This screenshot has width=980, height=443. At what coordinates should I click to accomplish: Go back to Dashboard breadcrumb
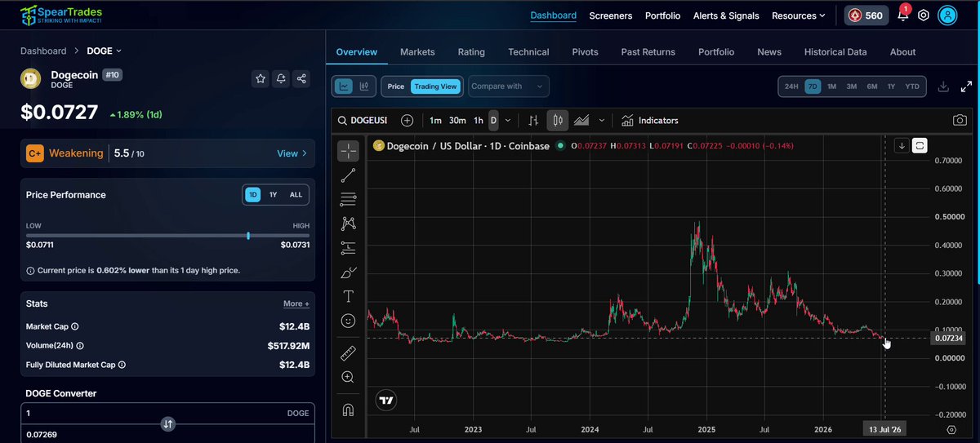[43, 51]
